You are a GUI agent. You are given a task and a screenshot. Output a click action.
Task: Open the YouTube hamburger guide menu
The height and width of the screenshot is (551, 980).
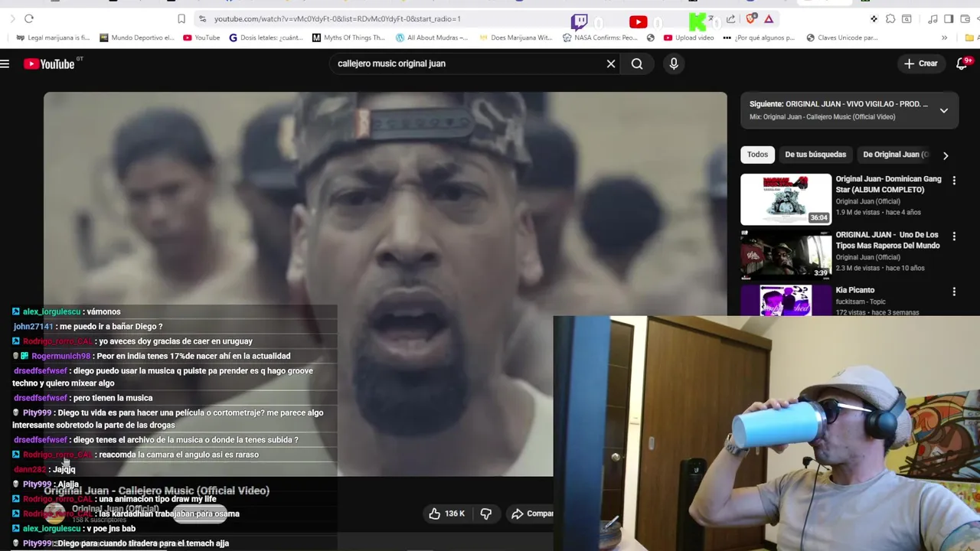click(x=5, y=64)
